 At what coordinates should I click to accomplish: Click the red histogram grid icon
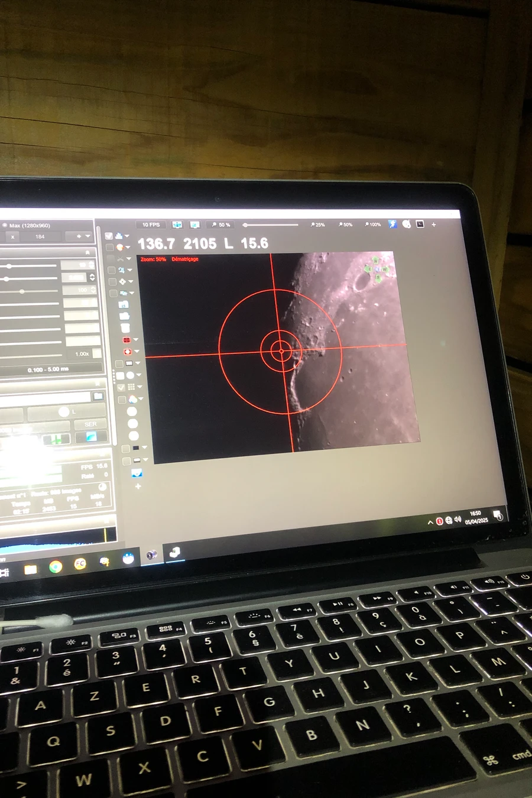126,339
